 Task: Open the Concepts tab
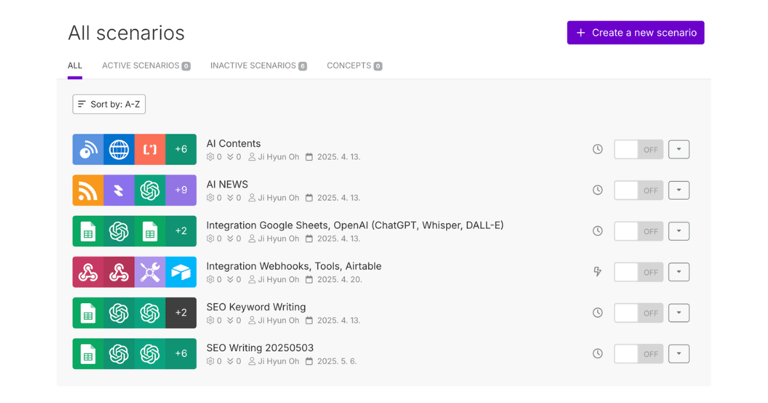point(354,66)
